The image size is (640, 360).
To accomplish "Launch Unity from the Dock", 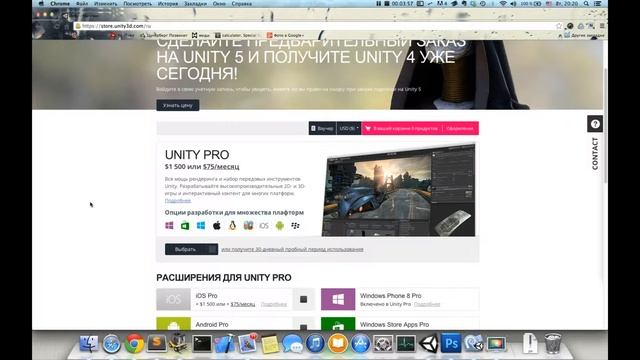I will tap(428, 344).
